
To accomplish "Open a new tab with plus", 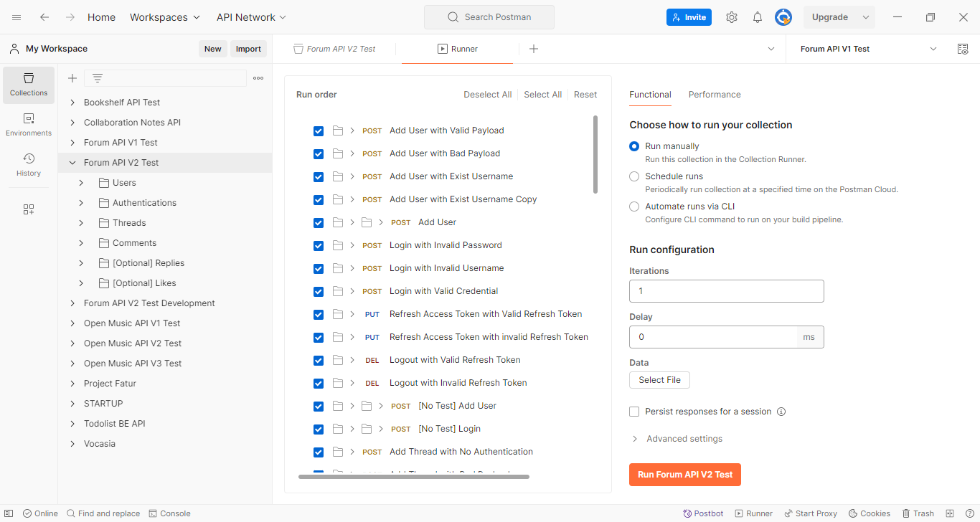I will [x=534, y=49].
